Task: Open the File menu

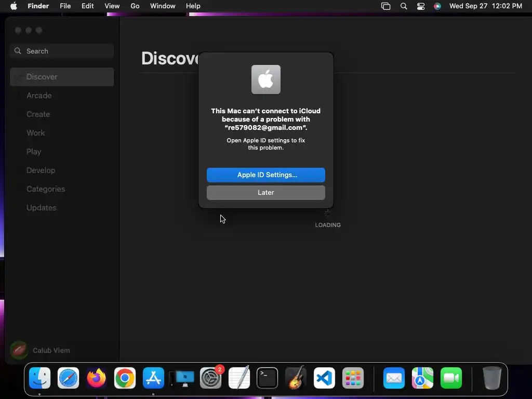Action: point(65,6)
